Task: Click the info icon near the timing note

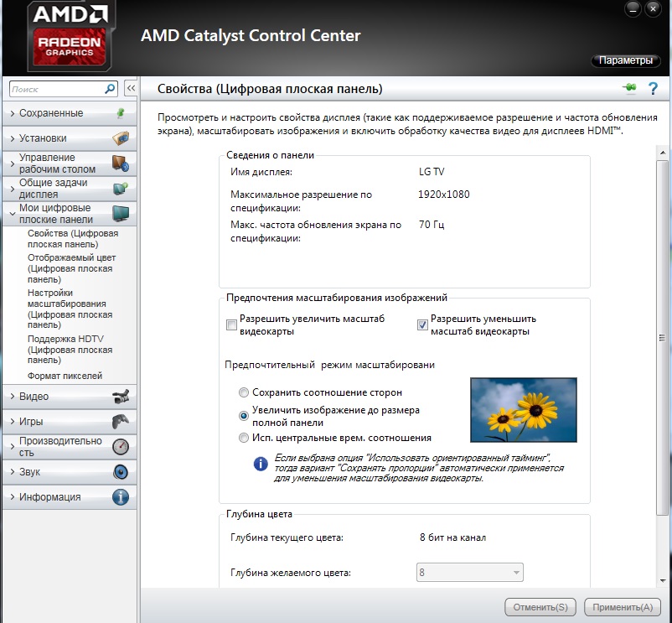Action: pos(261,464)
